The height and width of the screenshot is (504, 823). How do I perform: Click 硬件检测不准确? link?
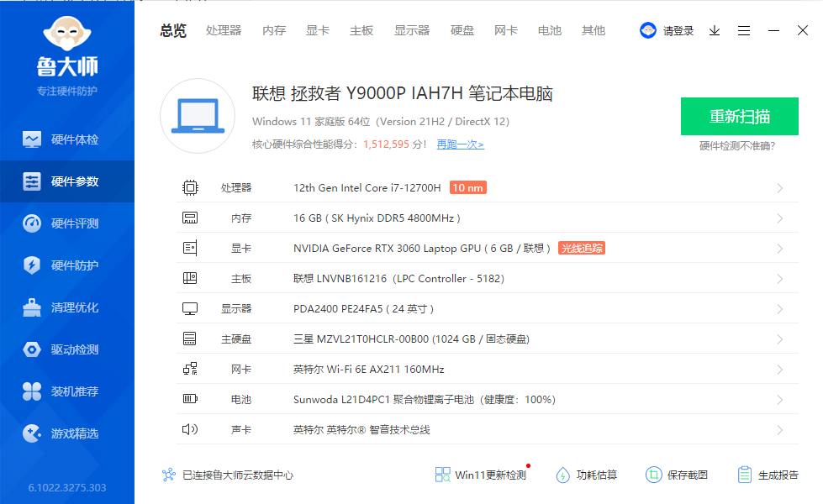pos(737,146)
